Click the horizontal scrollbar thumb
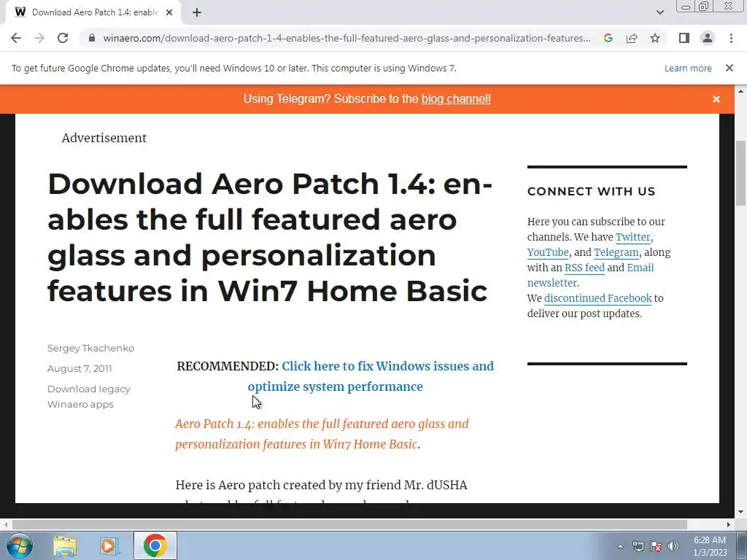747x560 pixels. coord(349,524)
